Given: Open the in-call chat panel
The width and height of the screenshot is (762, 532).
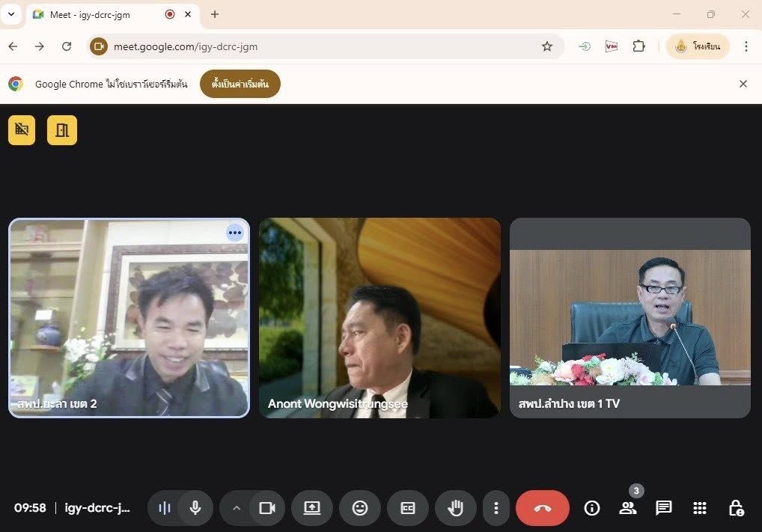Looking at the screenshot, I should pyautogui.click(x=663, y=508).
